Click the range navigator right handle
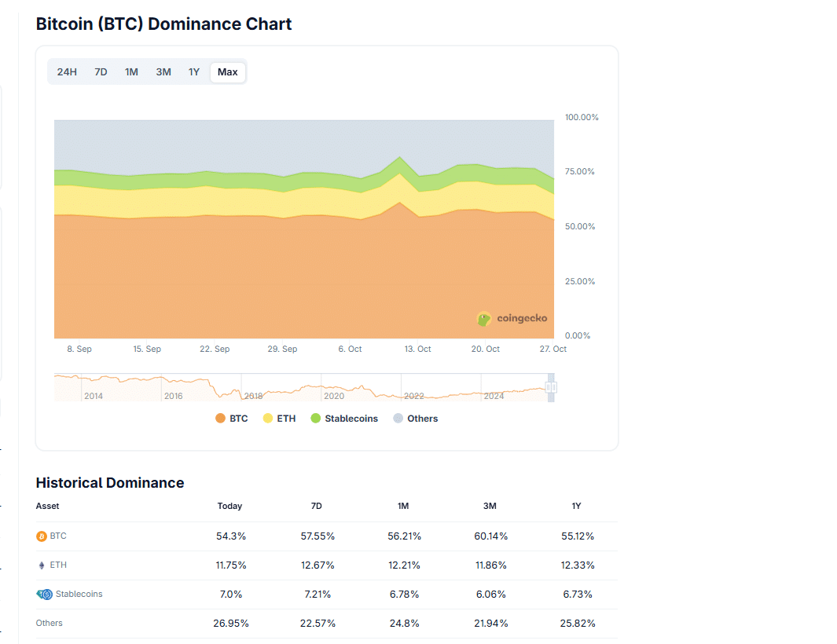Viewport: 837px width, 644px height. pyautogui.click(x=551, y=387)
